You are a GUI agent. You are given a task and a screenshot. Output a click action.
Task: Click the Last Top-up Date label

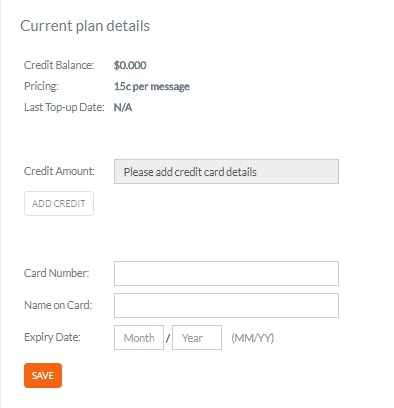[x=64, y=107]
